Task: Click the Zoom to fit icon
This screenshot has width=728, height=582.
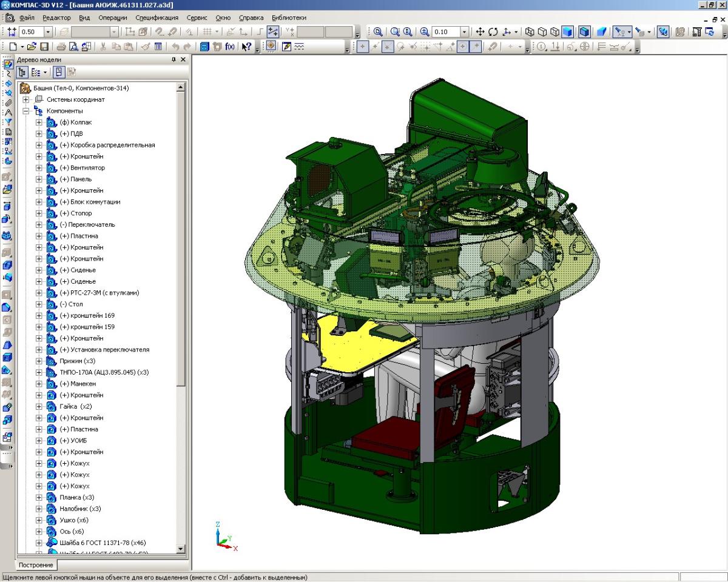Action: tap(378, 32)
